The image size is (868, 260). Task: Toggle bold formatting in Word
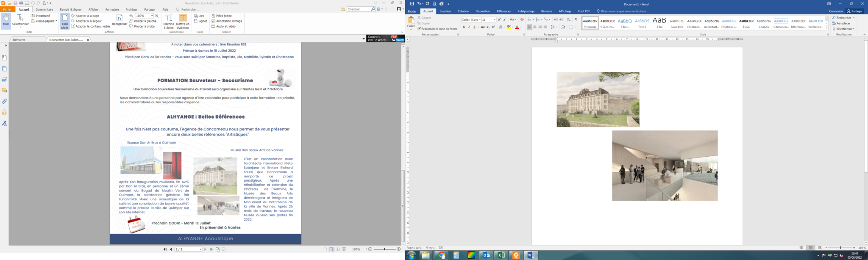click(464, 27)
